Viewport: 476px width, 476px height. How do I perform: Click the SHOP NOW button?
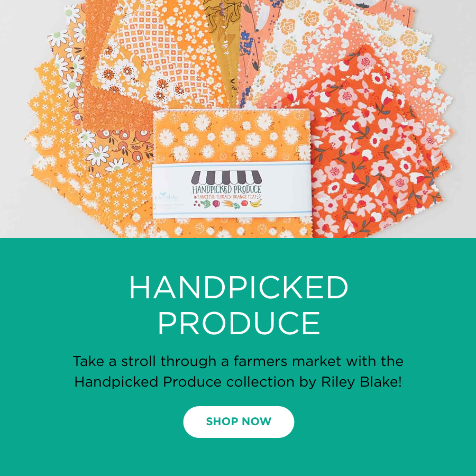click(239, 422)
